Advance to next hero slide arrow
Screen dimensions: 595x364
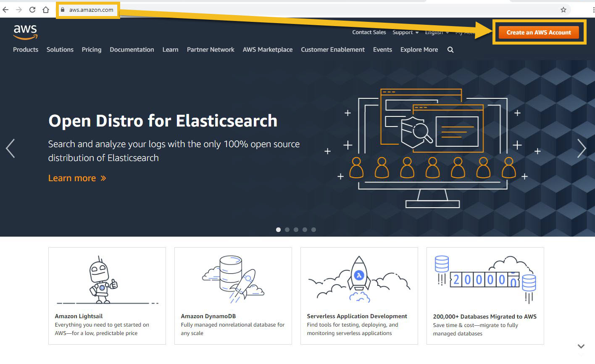[x=582, y=148]
